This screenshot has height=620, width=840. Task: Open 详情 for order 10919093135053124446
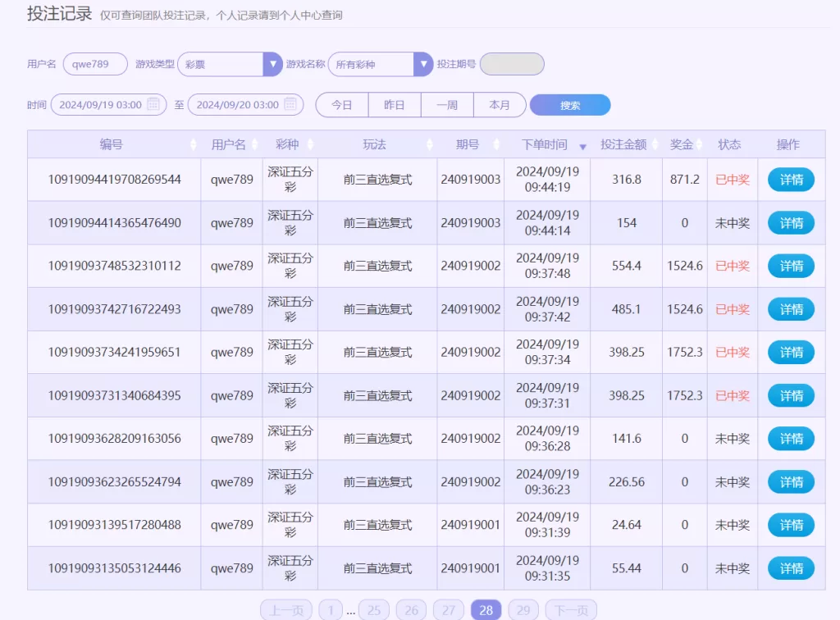tap(792, 568)
